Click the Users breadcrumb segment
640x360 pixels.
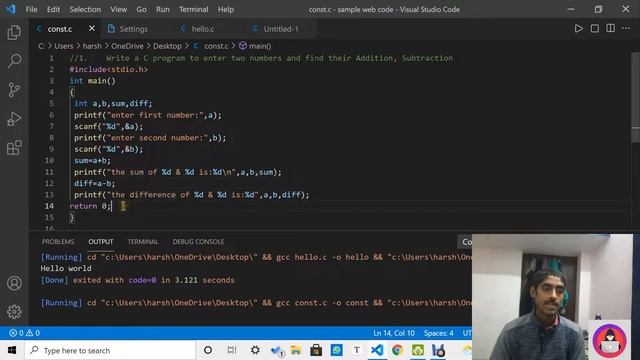pos(64,46)
